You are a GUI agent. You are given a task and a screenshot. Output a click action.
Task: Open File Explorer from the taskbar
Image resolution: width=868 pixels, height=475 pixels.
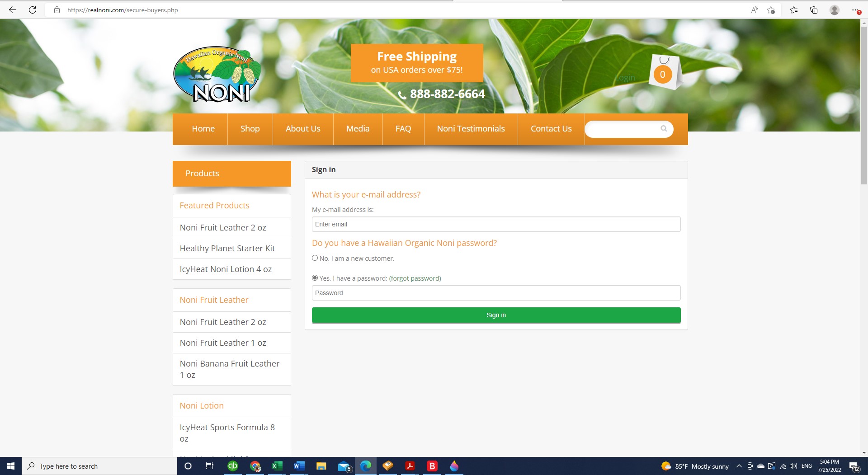[321, 466]
